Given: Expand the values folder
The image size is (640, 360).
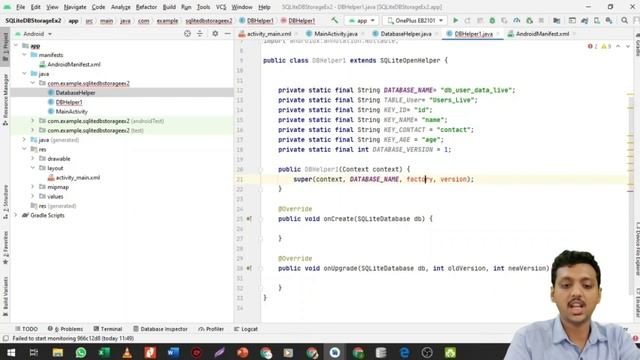Looking at the screenshot, I should coord(33,196).
